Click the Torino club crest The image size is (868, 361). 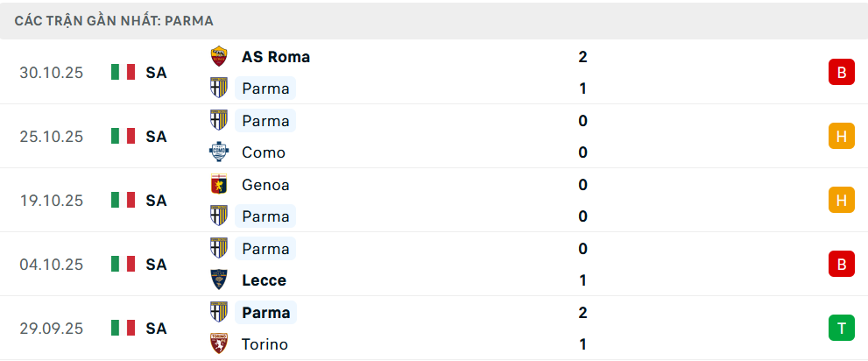[219, 344]
